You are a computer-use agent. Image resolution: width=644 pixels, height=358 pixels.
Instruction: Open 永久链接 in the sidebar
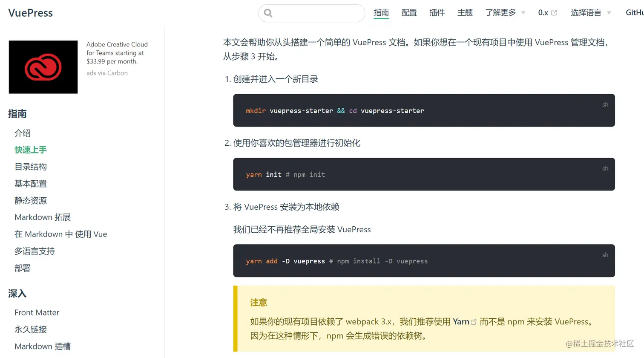tap(31, 329)
